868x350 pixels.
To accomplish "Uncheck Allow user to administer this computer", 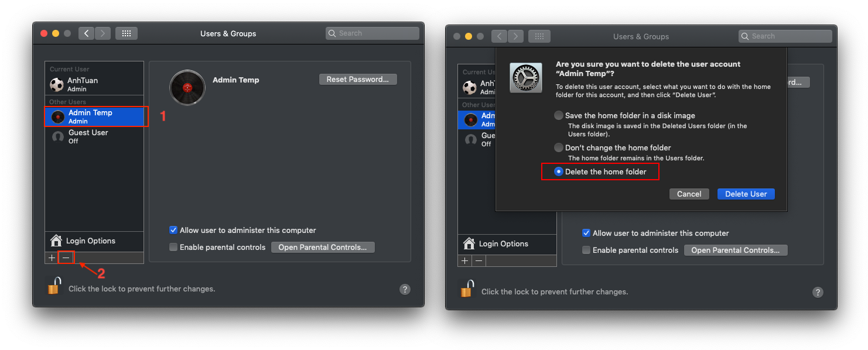I will coord(173,230).
